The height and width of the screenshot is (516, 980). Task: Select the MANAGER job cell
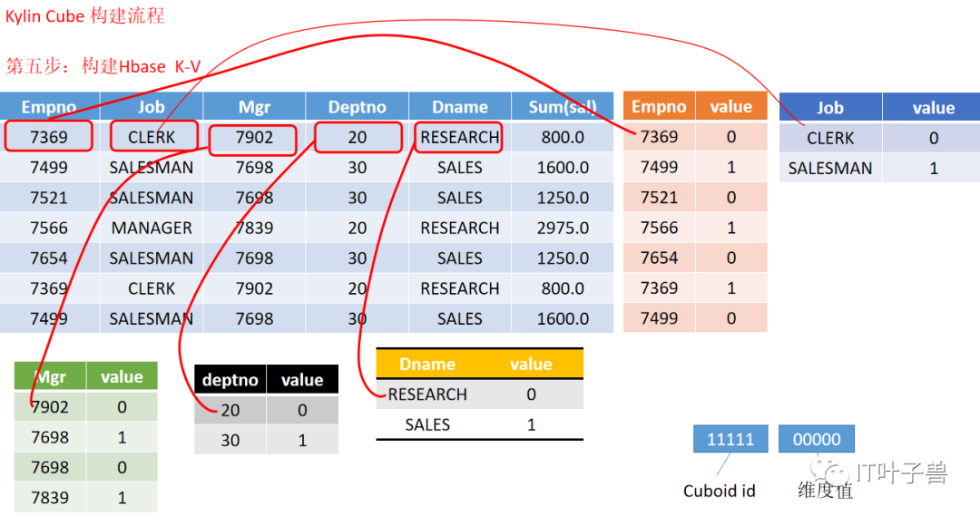click(x=152, y=228)
